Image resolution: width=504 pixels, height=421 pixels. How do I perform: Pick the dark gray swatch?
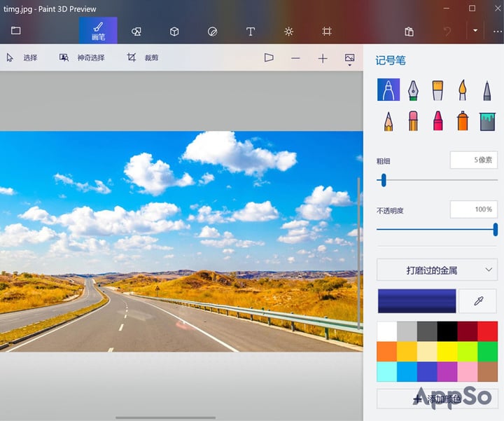coord(427,331)
